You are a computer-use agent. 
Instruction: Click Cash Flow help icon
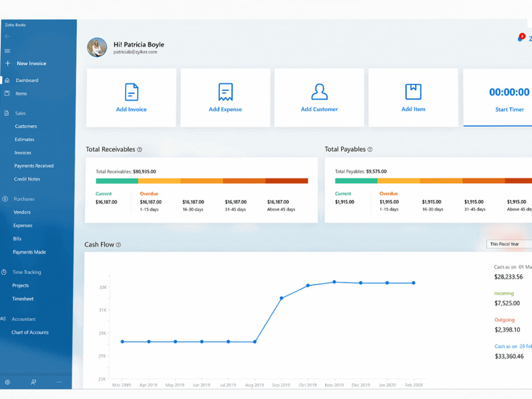(119, 245)
